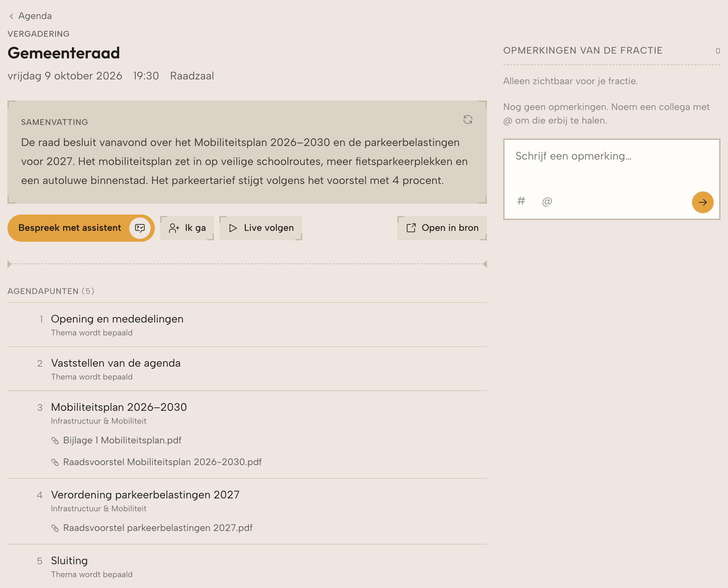This screenshot has width=728, height=588.
Task: Click the person-plus icon on Ik ga
Action: [x=174, y=228]
